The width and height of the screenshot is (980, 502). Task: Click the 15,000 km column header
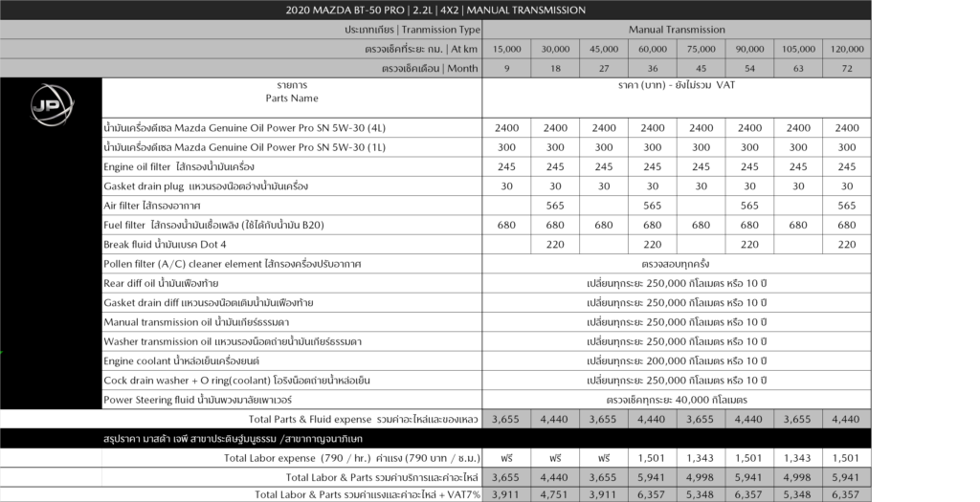click(507, 49)
